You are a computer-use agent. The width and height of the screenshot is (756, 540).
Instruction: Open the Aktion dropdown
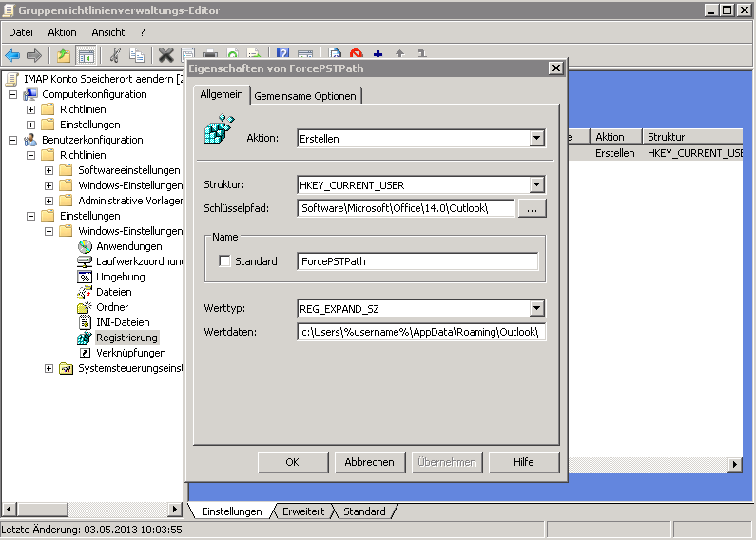tap(537, 139)
